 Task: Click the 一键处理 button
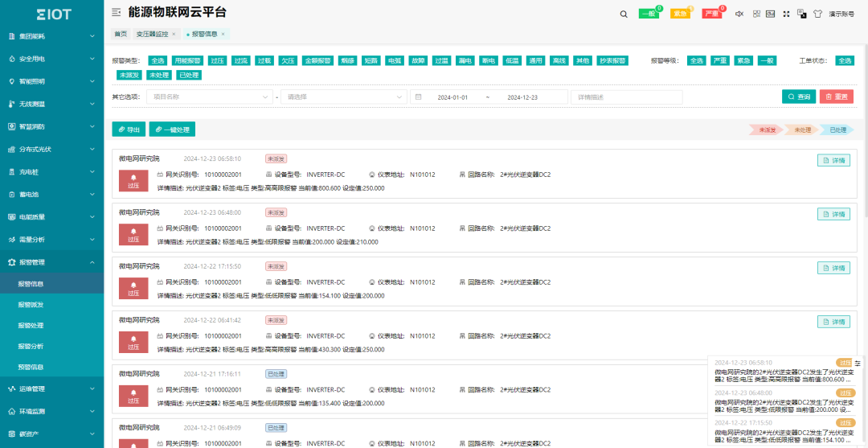172,129
